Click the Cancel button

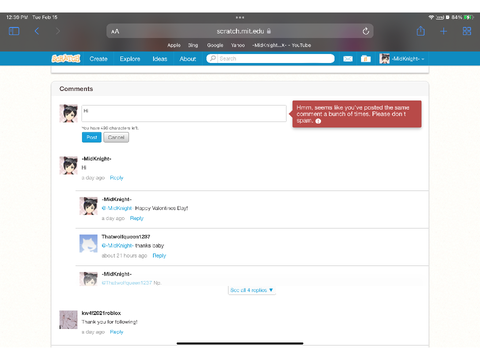coord(116,137)
